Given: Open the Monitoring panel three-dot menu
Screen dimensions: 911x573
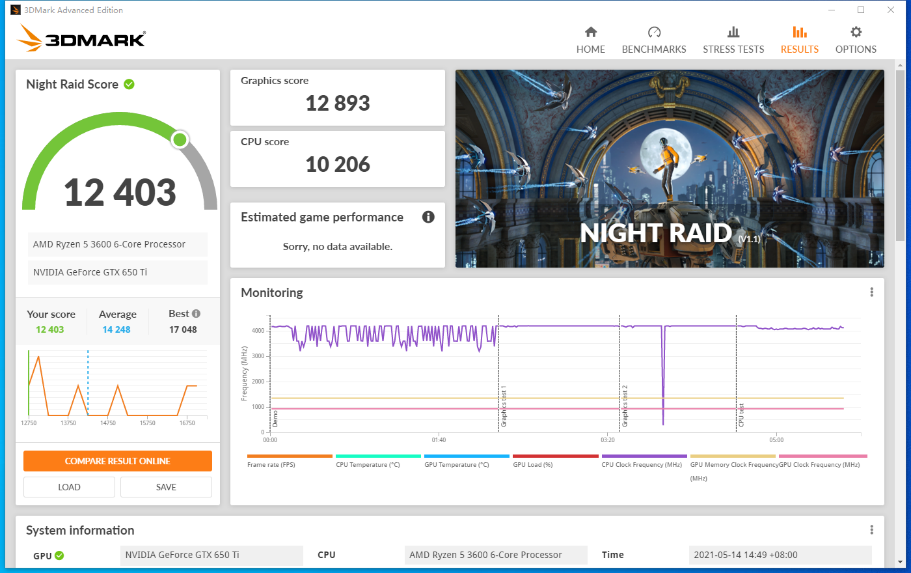Looking at the screenshot, I should (871, 292).
